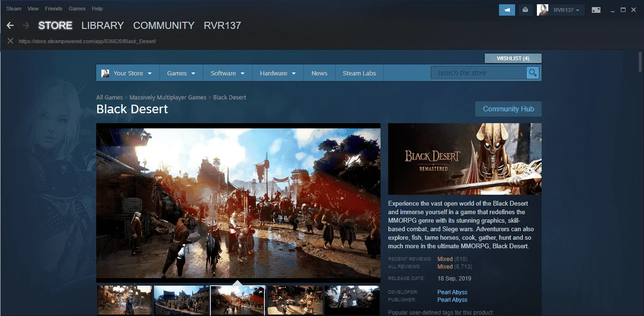Click the Pearl Abyss developer link

tap(452, 292)
